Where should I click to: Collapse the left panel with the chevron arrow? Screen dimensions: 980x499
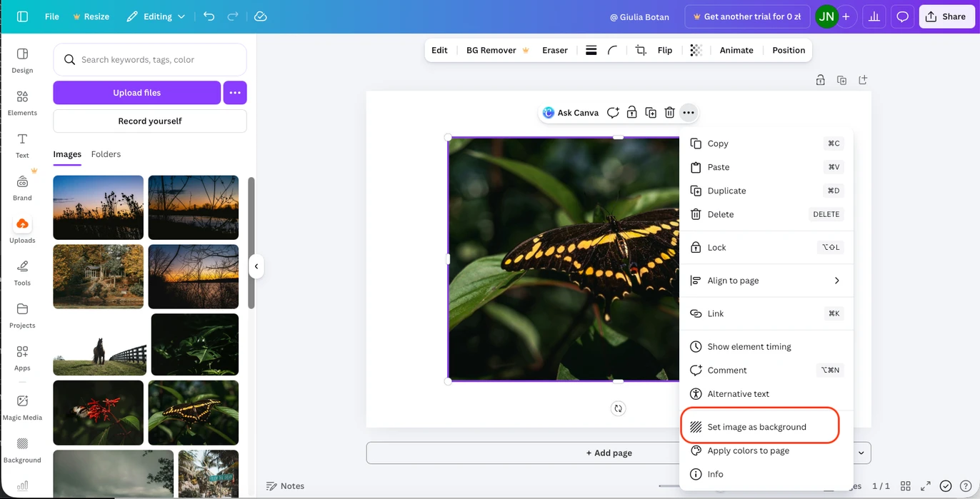pyautogui.click(x=256, y=266)
